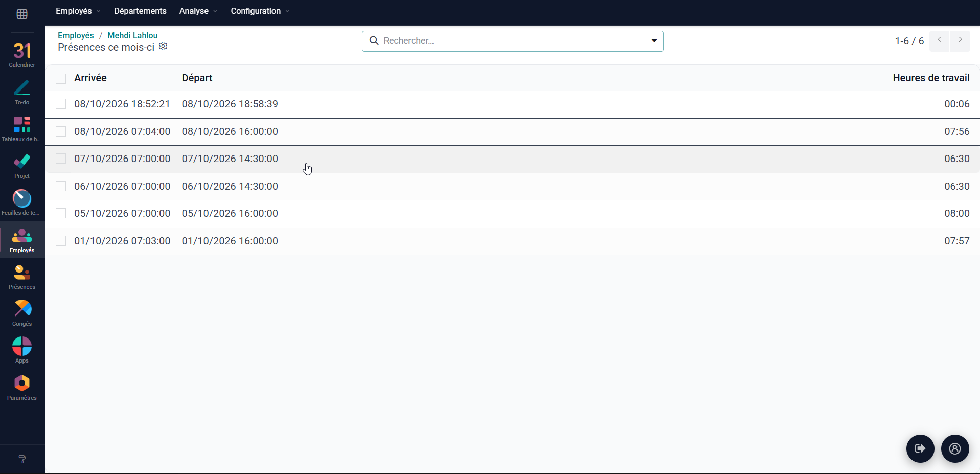Screen dimensions: 980x474
Task: Open the Départements menu item
Action: pyautogui.click(x=140, y=11)
